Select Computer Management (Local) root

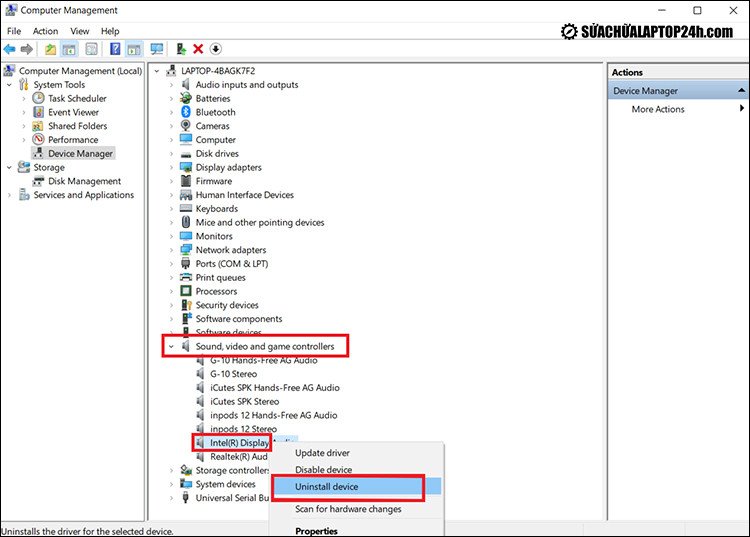(x=80, y=71)
